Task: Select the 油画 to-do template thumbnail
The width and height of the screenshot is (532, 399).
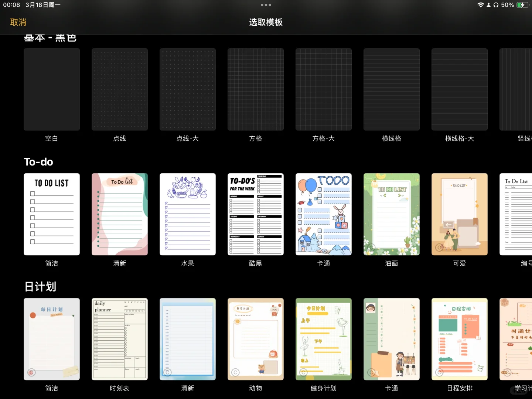Action: 392,214
